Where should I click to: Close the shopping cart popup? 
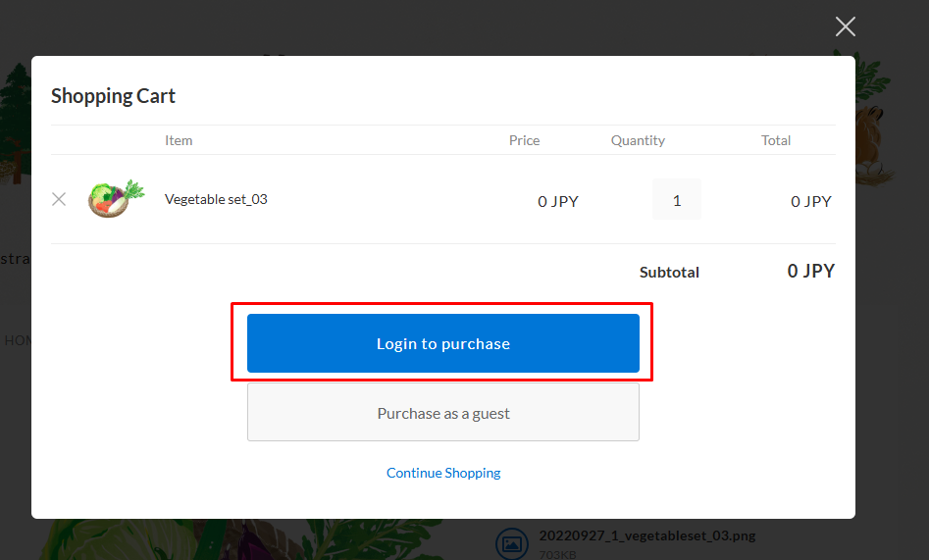point(845,26)
